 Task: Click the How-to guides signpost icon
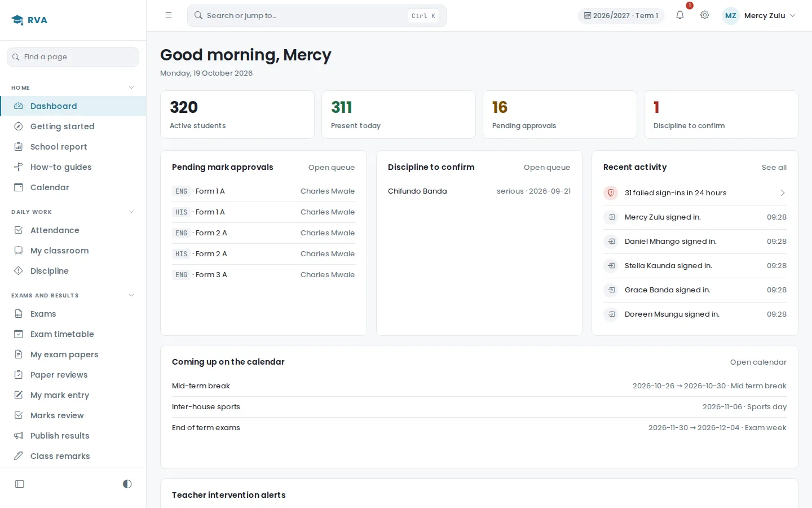(x=19, y=167)
